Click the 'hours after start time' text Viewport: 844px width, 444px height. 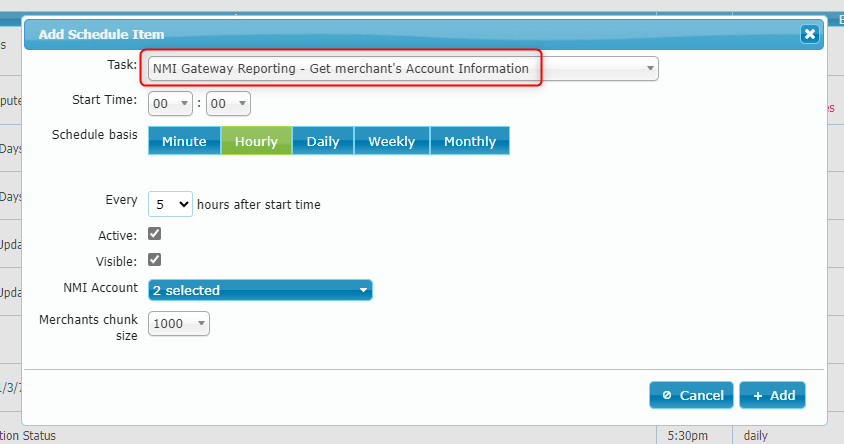point(258,205)
